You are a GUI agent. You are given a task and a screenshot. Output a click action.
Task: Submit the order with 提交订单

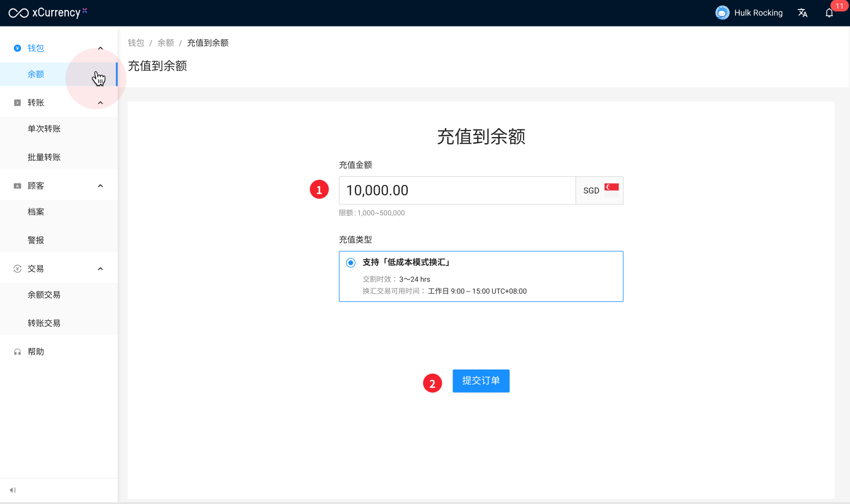point(481,381)
